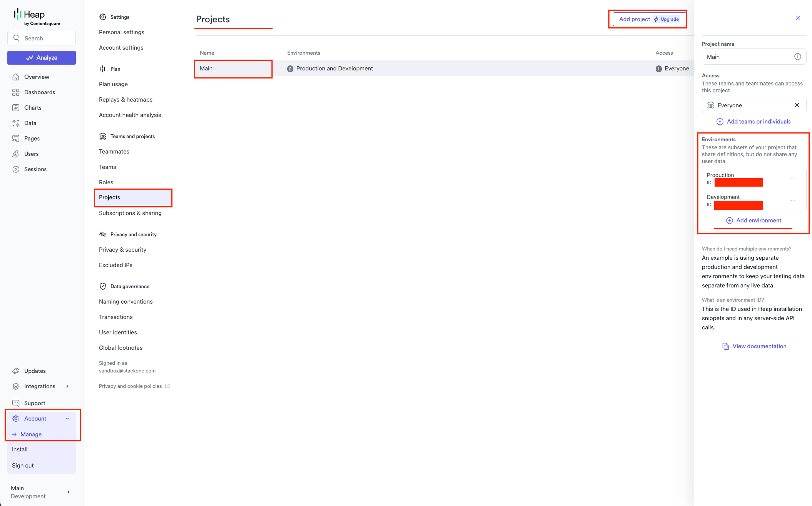
Task: Select Data in left navigation
Action: coord(30,123)
